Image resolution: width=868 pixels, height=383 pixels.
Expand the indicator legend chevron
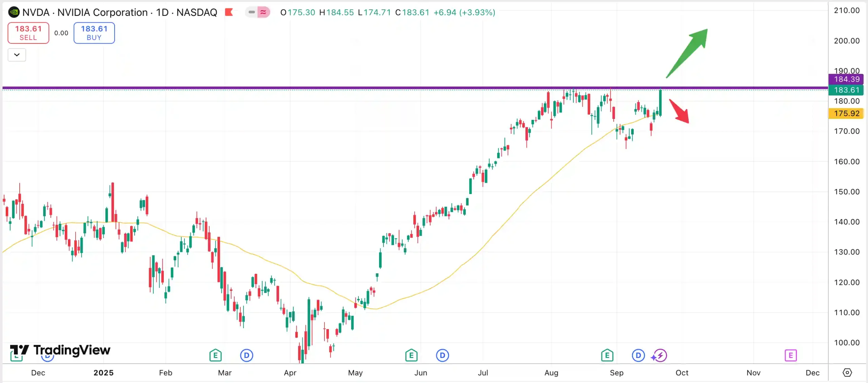(x=17, y=55)
